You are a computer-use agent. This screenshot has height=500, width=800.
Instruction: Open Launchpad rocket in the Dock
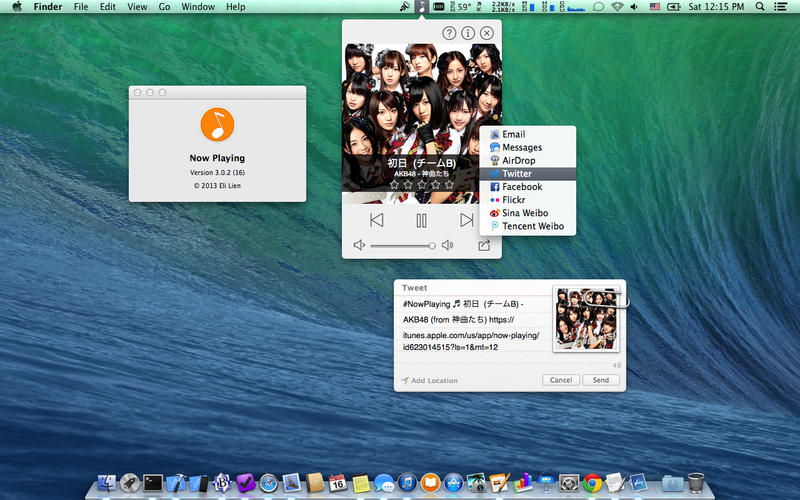pos(130,482)
